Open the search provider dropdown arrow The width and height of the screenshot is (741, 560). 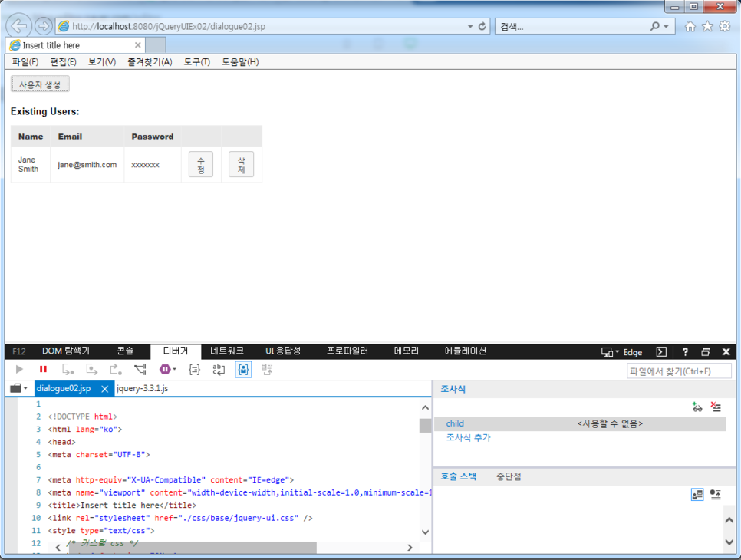[x=667, y=26]
